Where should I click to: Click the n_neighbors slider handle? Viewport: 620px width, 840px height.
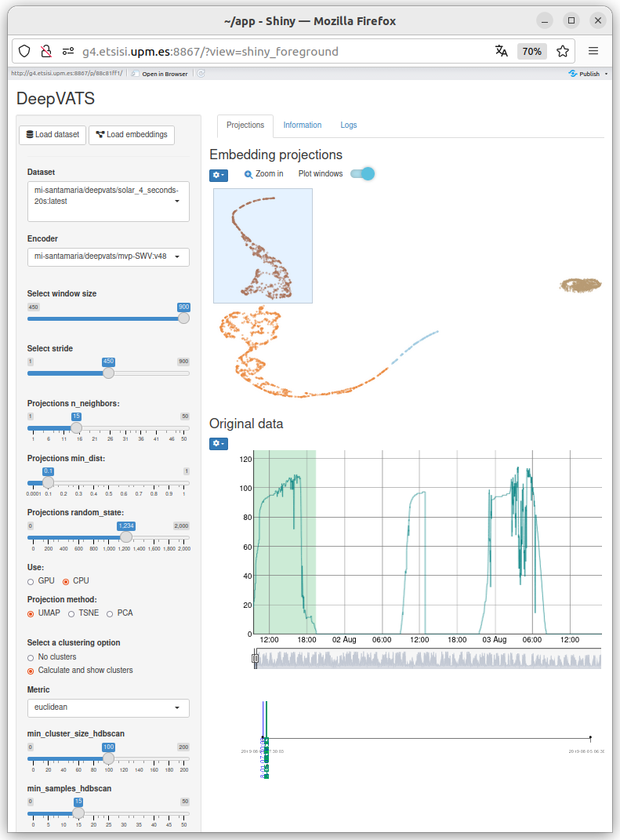77,427
